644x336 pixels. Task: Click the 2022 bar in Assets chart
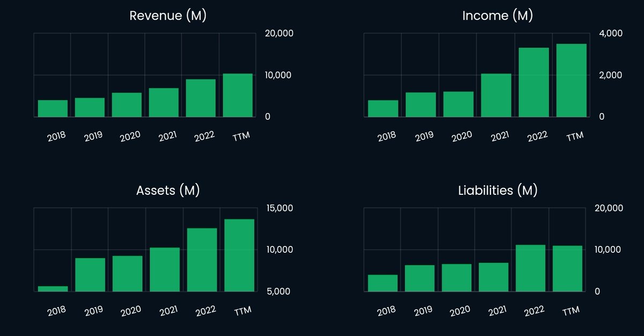tap(202, 260)
